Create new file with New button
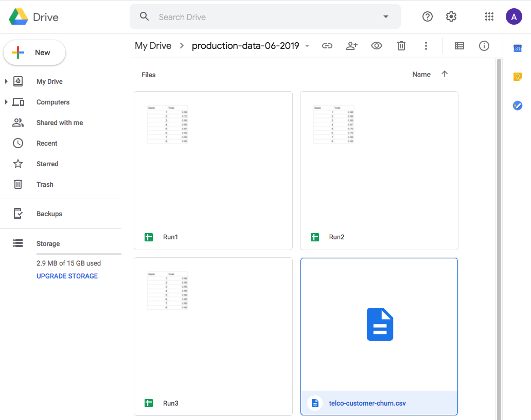The width and height of the screenshot is (531, 420). [34, 52]
